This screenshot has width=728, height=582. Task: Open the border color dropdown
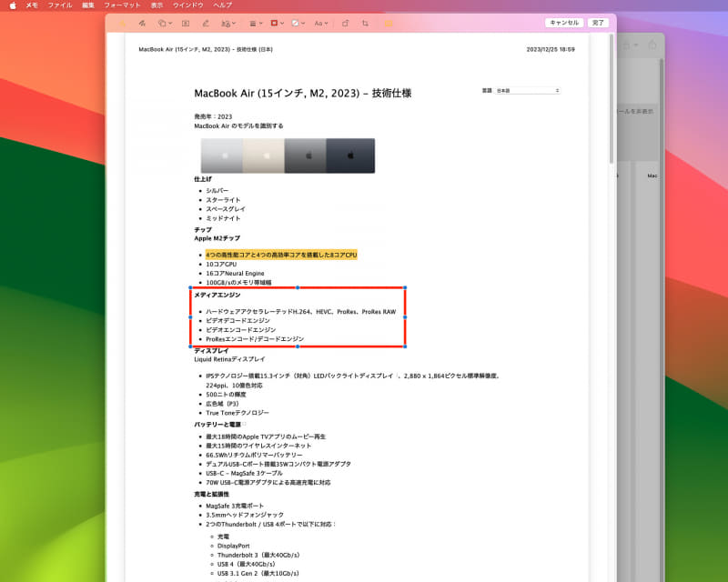pyautogui.click(x=282, y=25)
